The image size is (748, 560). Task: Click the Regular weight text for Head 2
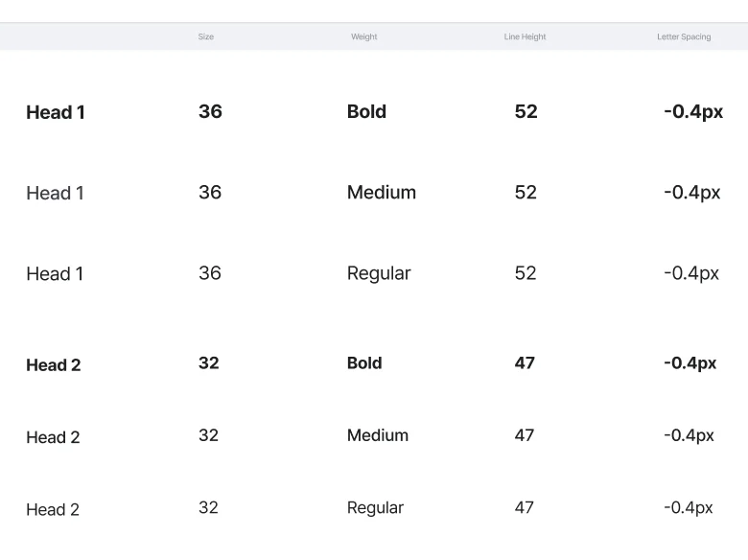375,508
